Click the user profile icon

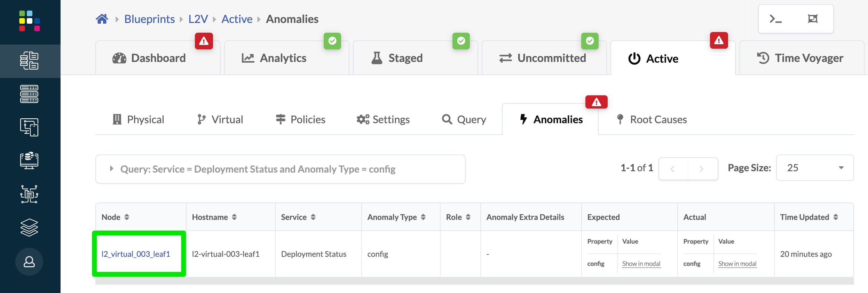(29, 262)
